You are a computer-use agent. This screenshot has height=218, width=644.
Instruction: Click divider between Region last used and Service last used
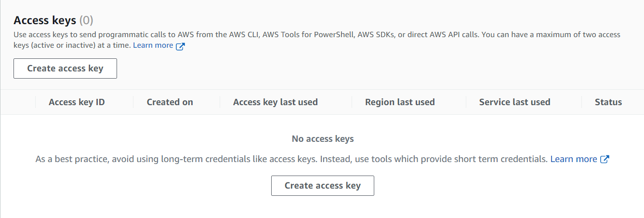tap(466, 102)
